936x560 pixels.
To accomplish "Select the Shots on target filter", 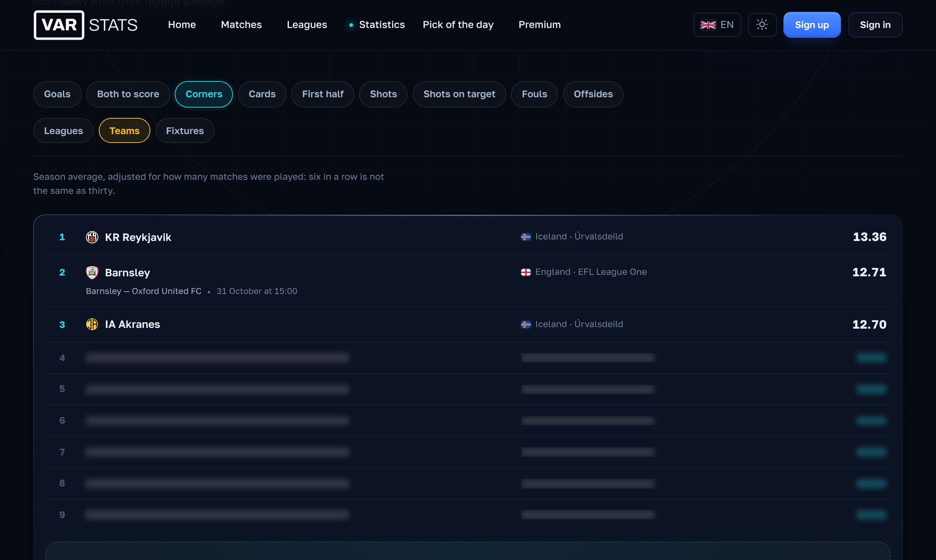I will click(x=459, y=94).
